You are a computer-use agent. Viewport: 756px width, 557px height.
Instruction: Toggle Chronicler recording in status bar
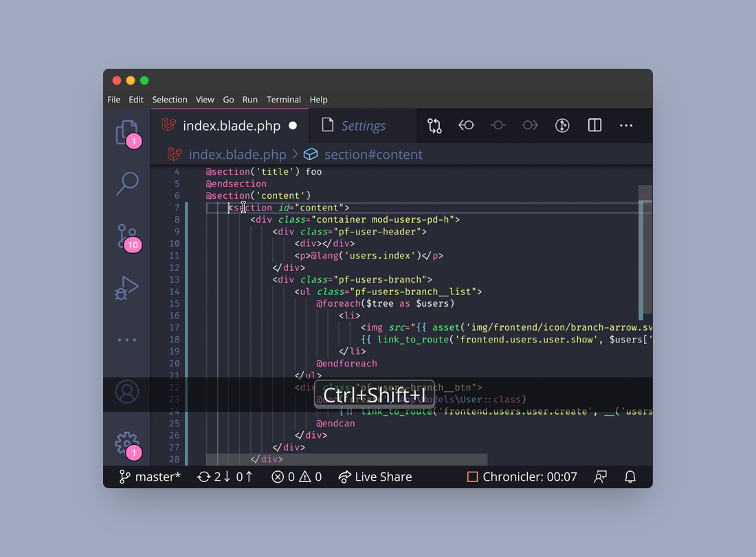[x=522, y=477]
